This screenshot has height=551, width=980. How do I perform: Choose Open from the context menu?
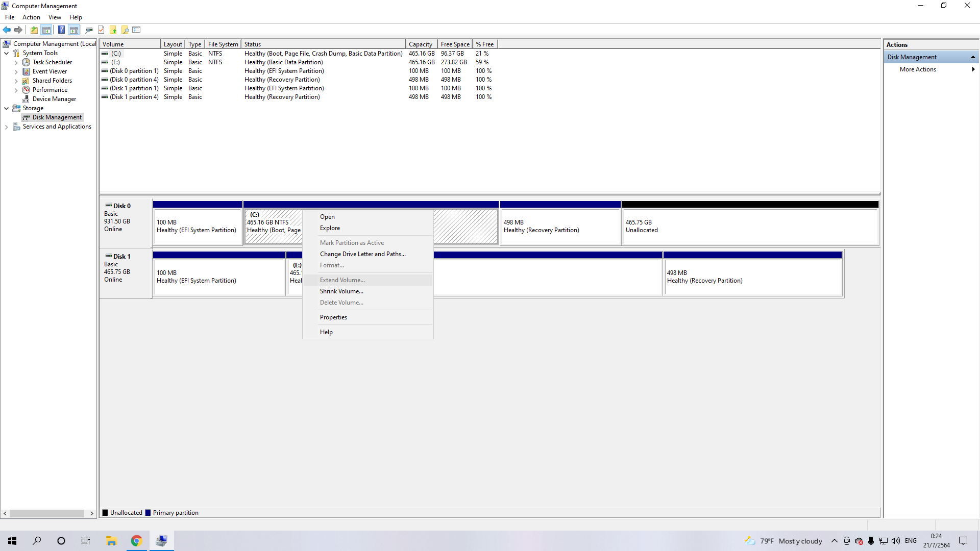point(367,217)
